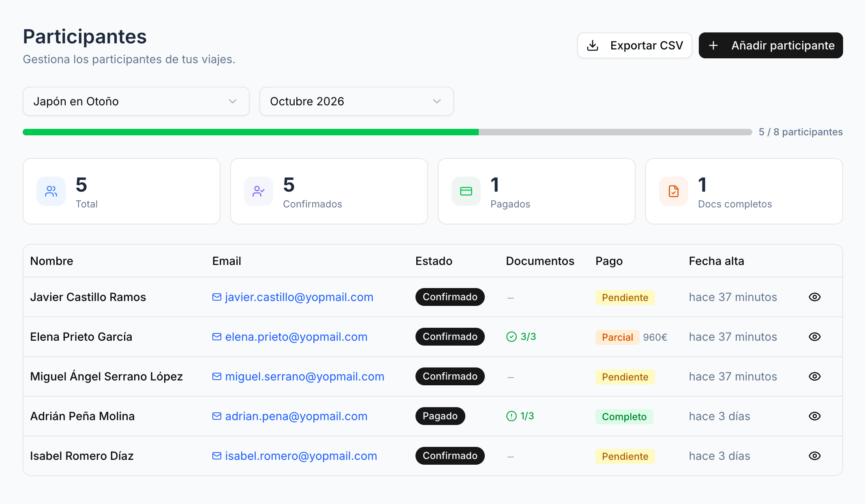This screenshot has width=865, height=504.
Task: Click the Fecha alta column header
Action: (716, 261)
